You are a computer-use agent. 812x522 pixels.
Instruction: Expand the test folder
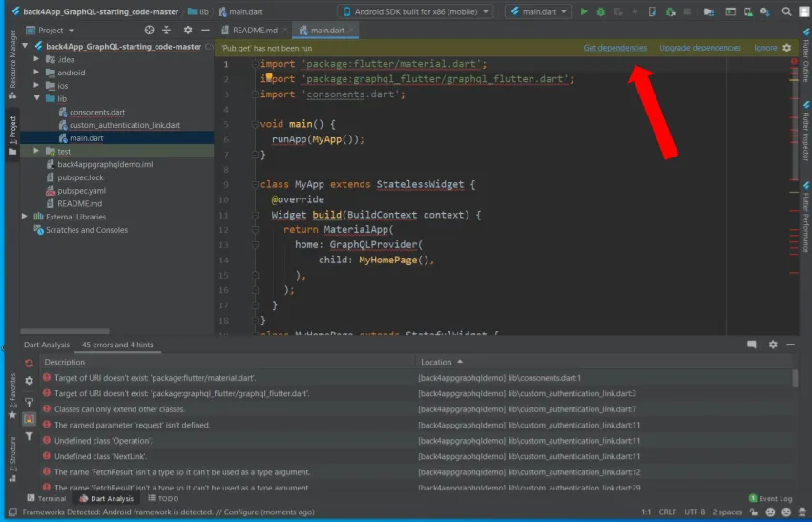[36, 151]
